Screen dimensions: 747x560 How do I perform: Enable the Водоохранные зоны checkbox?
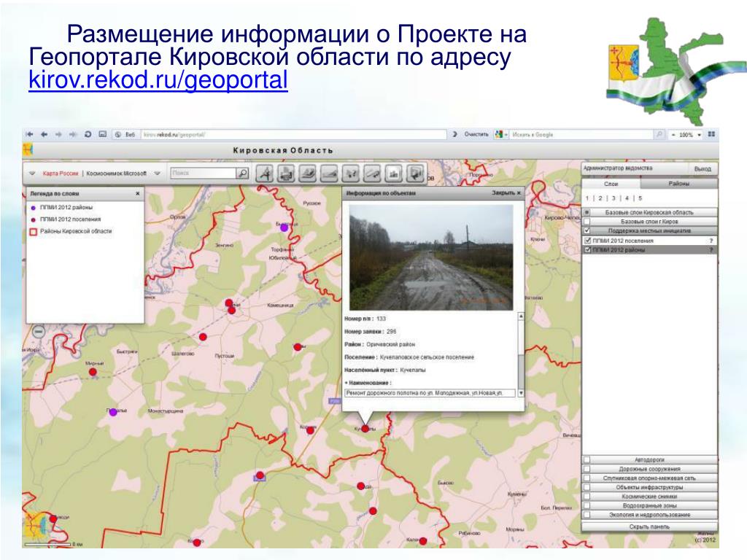click(x=587, y=506)
